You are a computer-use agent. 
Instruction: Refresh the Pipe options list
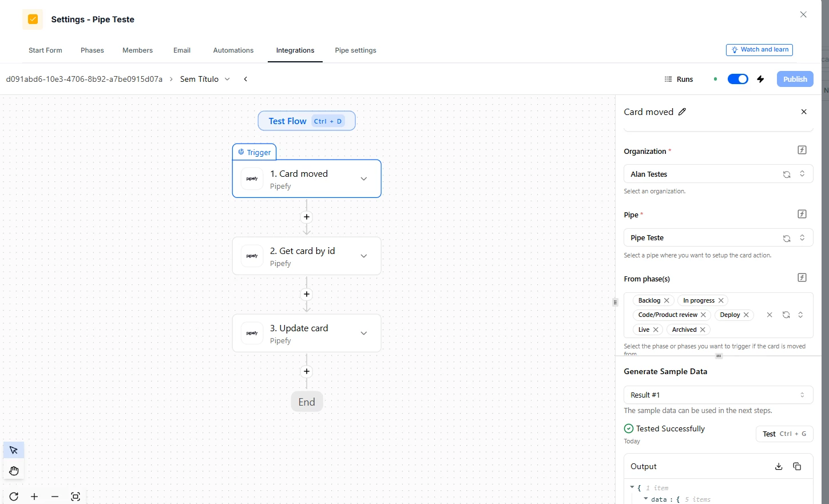click(787, 238)
